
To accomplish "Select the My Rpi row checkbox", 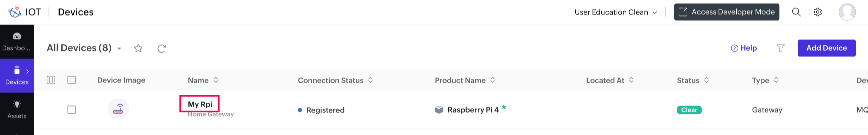I will click(x=72, y=110).
